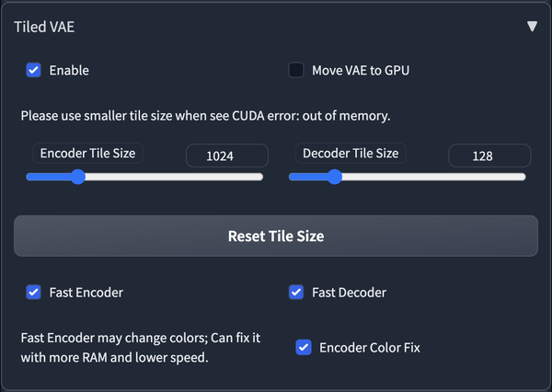Disable the Fast Encoder checkbox
This screenshot has width=552, height=392.
coord(34,293)
